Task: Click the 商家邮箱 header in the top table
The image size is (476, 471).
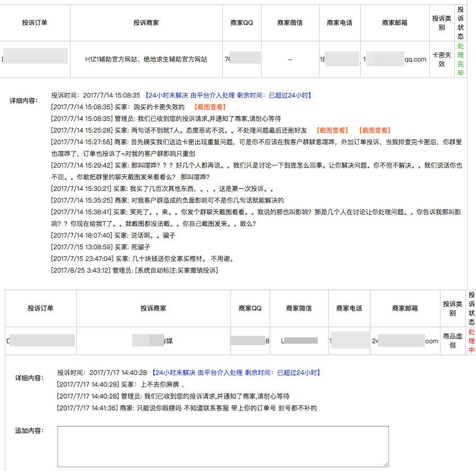Action: pos(395,23)
